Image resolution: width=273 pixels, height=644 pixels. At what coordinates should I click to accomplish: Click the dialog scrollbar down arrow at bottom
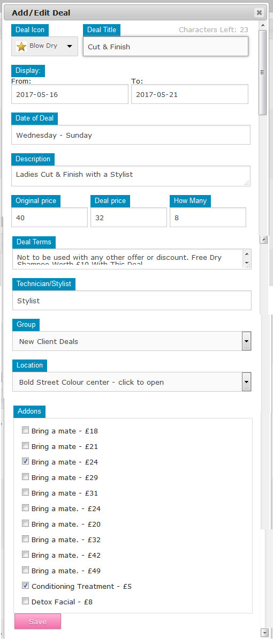(263, 633)
